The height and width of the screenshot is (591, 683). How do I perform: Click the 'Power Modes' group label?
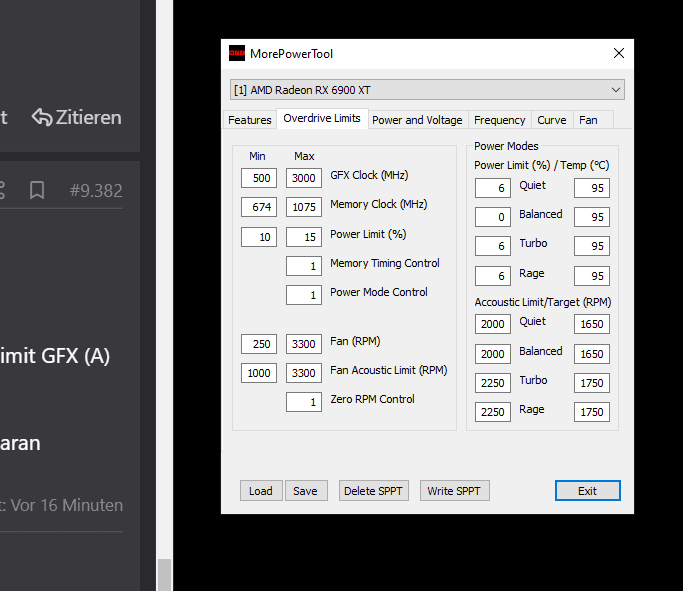(x=506, y=146)
